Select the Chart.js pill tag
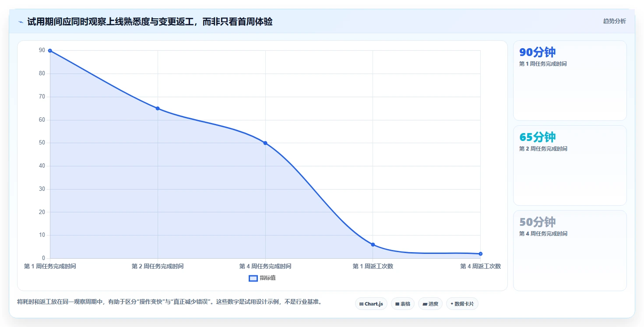This screenshot has width=644, height=327. pyautogui.click(x=371, y=303)
